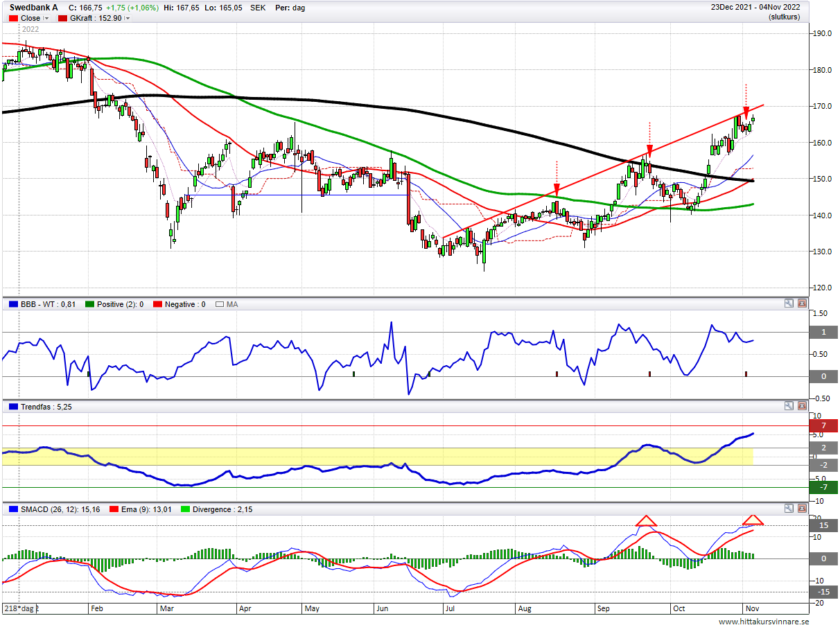Click the blue BBB - WT legend swatch

[12, 304]
